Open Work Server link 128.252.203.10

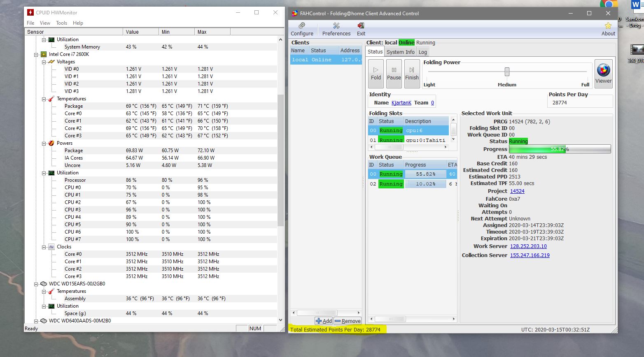click(x=528, y=246)
